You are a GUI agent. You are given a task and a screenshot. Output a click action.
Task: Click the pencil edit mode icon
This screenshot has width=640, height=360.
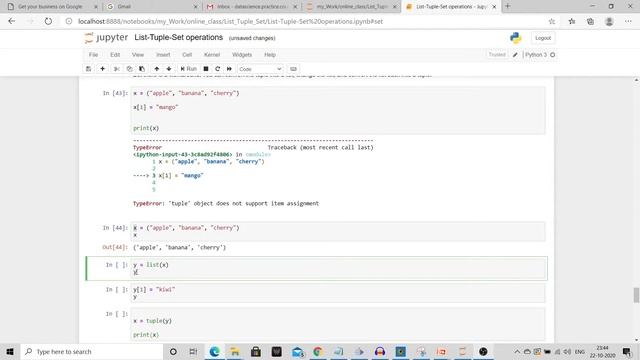pyautogui.click(x=515, y=55)
